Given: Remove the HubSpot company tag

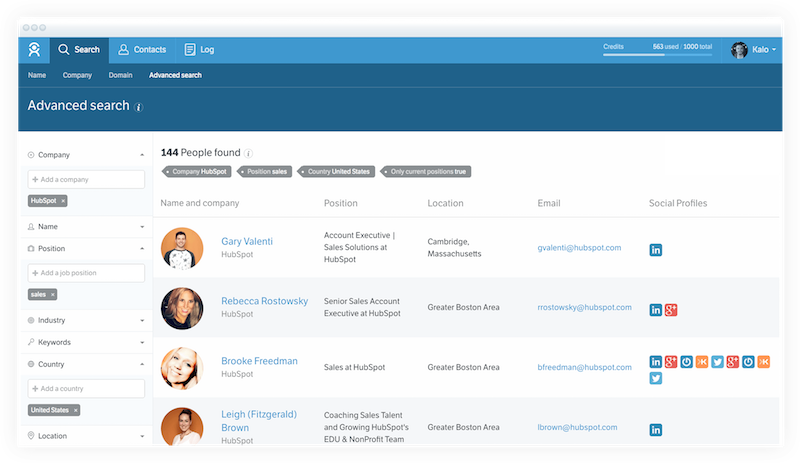Looking at the screenshot, I should (x=63, y=201).
